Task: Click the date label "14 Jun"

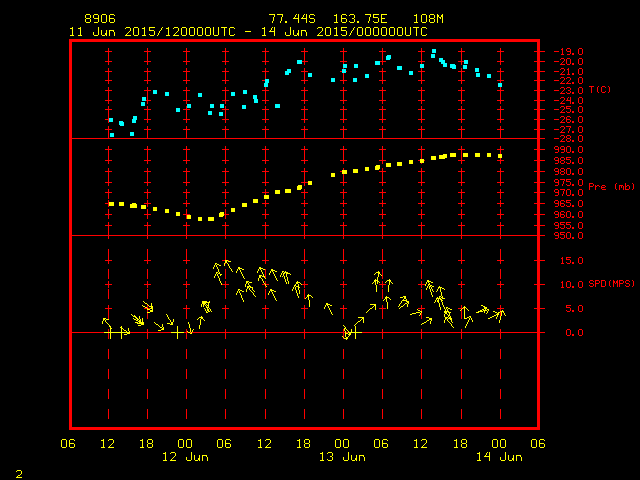Action: pyautogui.click(x=499, y=457)
